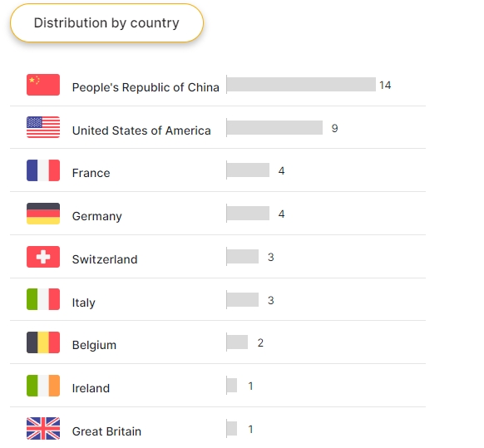Click the USA bar showing 9
The image size is (484, 448).
coord(274,127)
